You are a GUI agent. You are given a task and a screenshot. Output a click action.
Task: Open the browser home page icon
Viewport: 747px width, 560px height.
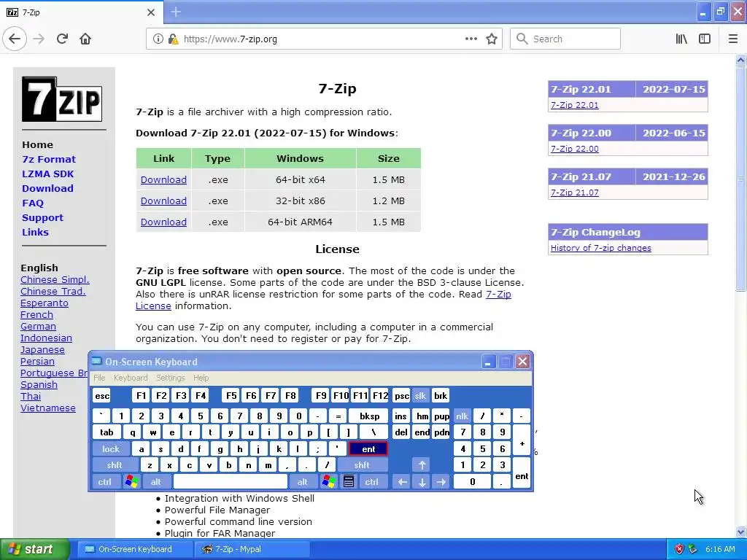(x=85, y=39)
